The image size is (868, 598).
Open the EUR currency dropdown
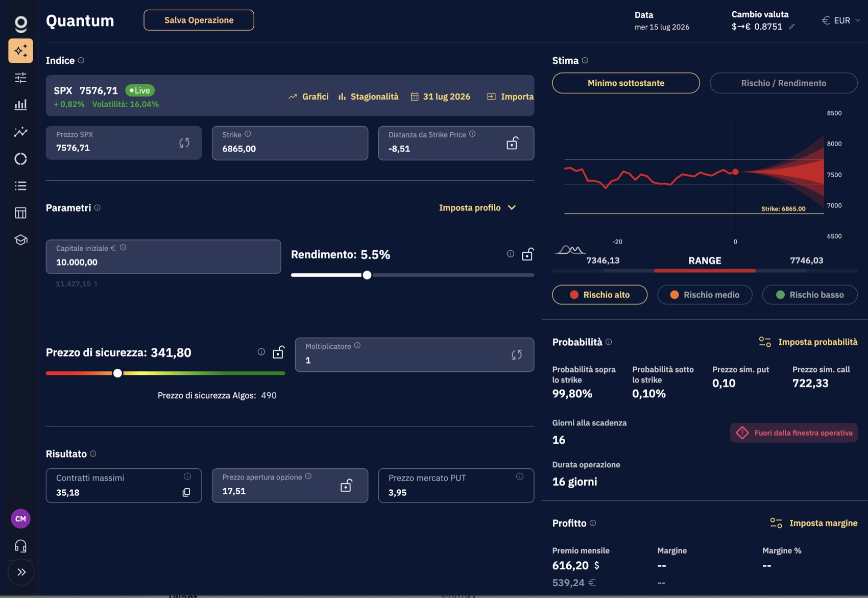pyautogui.click(x=841, y=20)
